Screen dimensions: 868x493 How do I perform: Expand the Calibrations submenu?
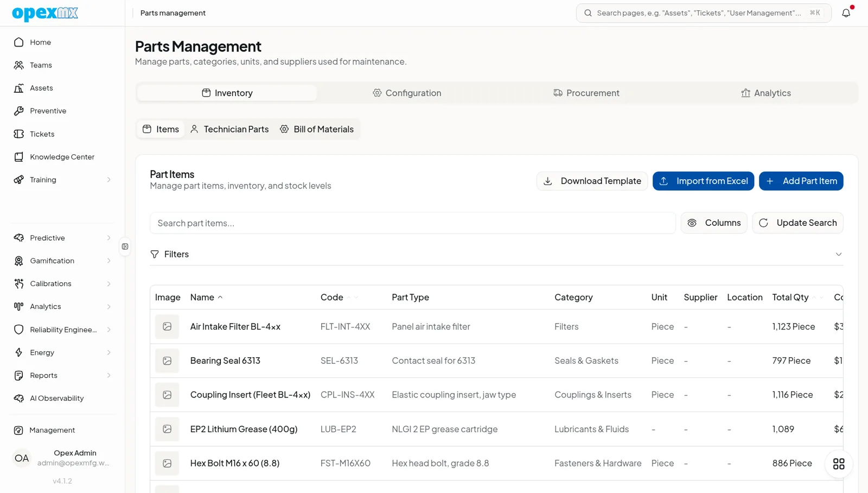109,283
